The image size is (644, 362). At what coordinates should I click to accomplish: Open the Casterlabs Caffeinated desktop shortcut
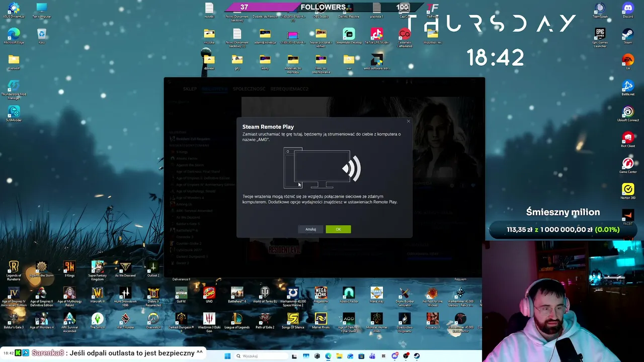coord(405,38)
